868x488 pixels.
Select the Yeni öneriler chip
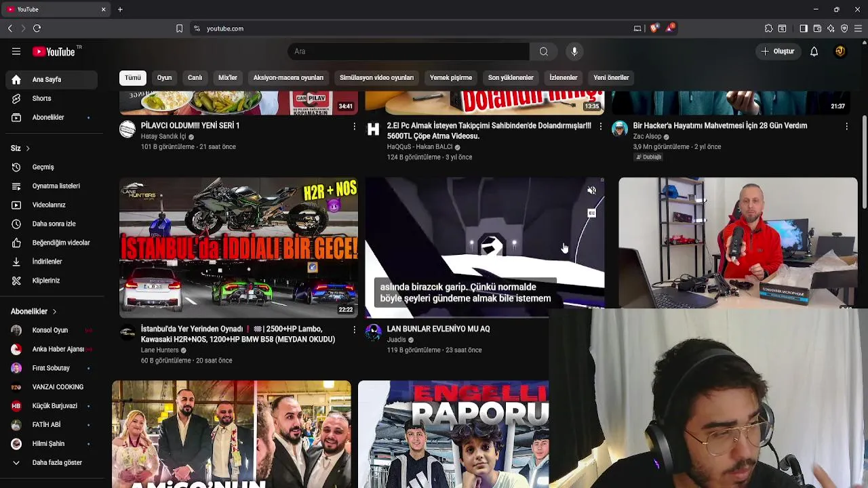(x=611, y=77)
